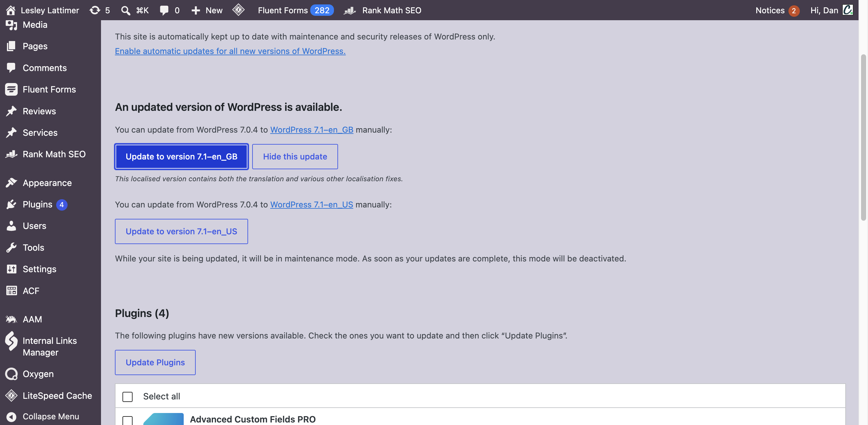Click the Notices badge showing 2
Image resolution: width=868 pixels, height=425 pixels.
pos(794,10)
